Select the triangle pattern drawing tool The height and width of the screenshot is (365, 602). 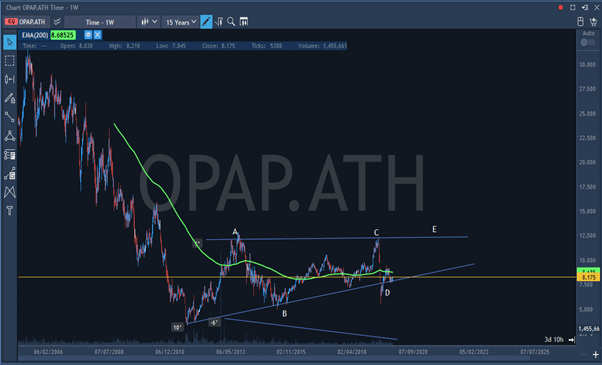click(10, 136)
